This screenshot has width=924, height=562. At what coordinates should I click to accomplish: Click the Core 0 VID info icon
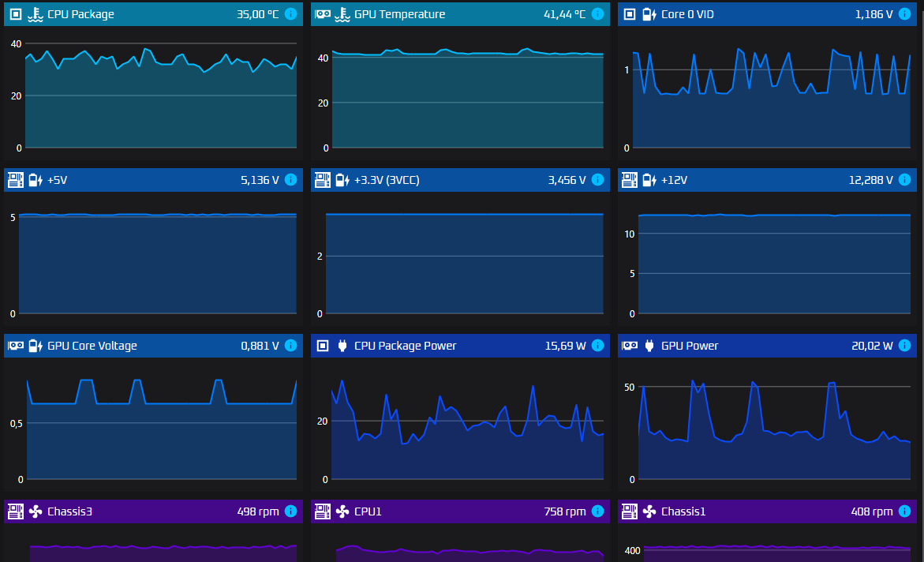point(904,14)
